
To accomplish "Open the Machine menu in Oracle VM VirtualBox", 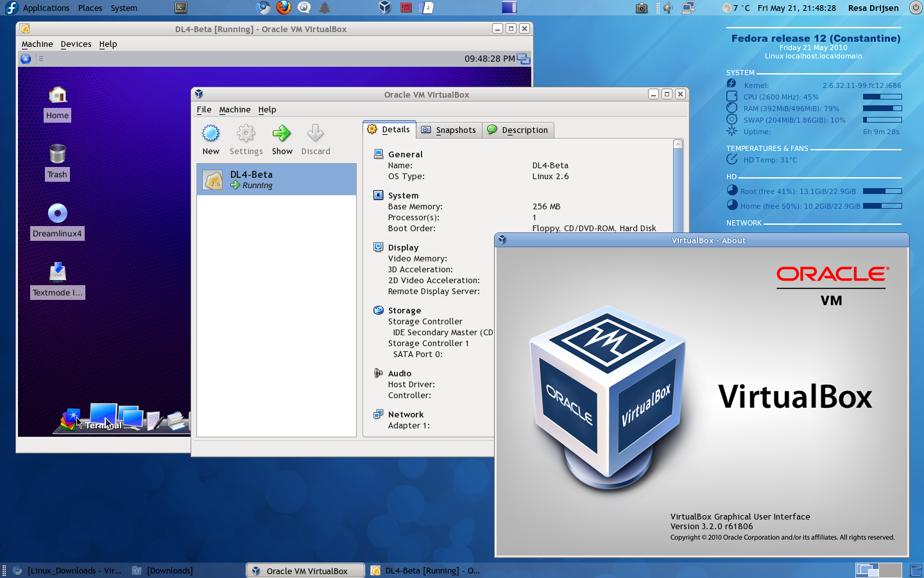I will [x=235, y=110].
